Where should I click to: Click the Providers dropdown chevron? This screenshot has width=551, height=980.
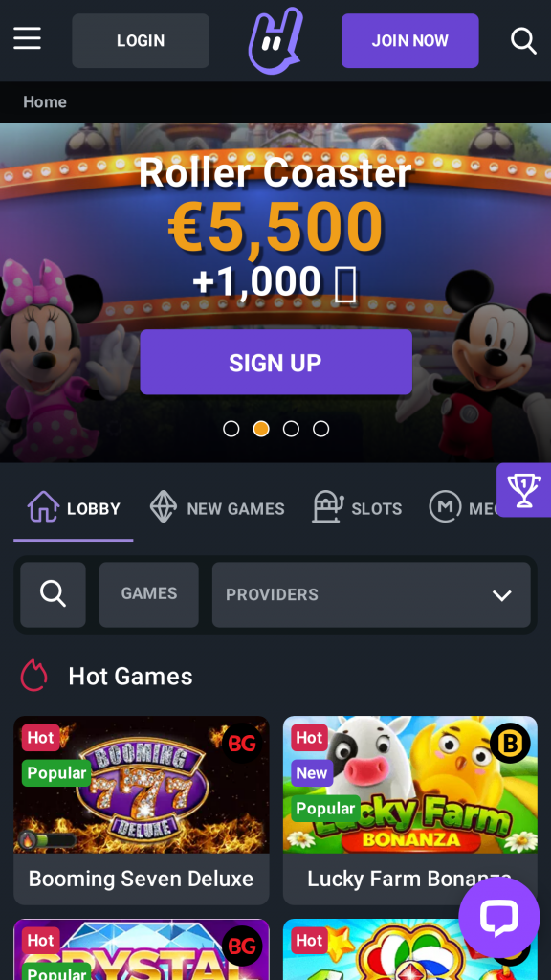pyautogui.click(x=501, y=595)
